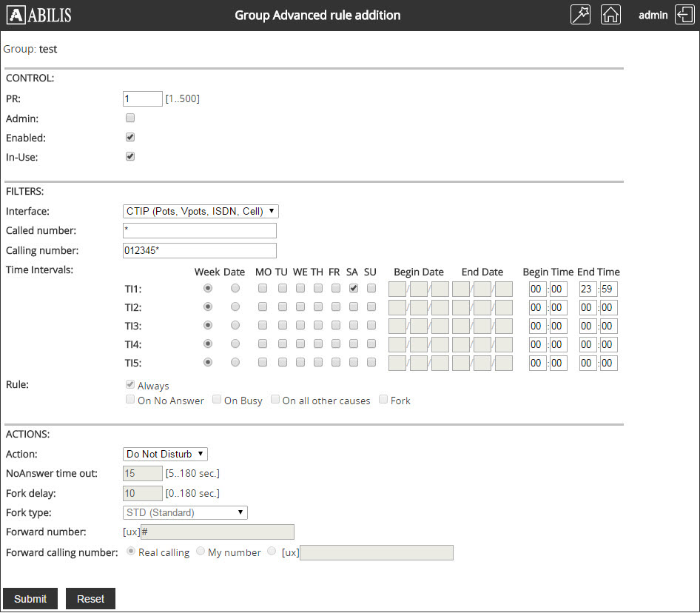
Task: Open the Interface dropdown
Action: [201, 211]
